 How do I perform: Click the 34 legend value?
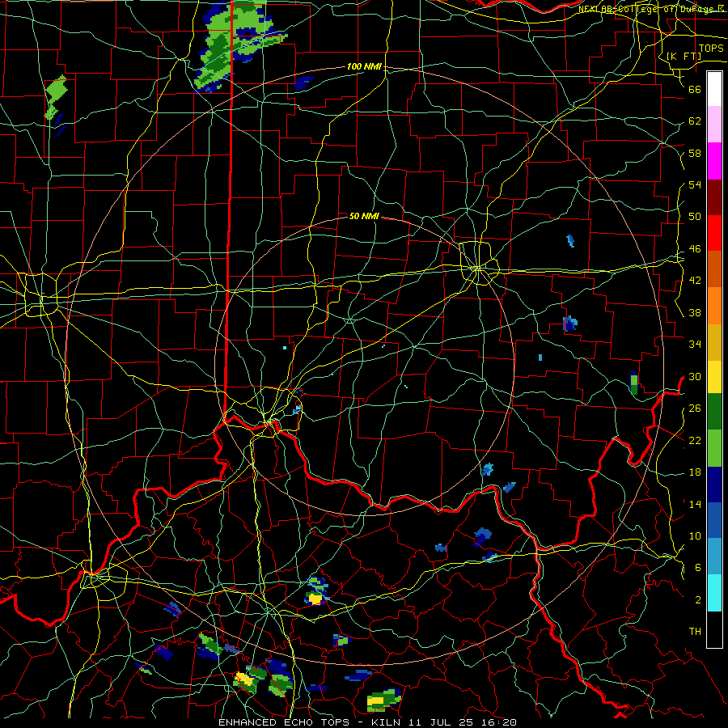click(x=695, y=345)
